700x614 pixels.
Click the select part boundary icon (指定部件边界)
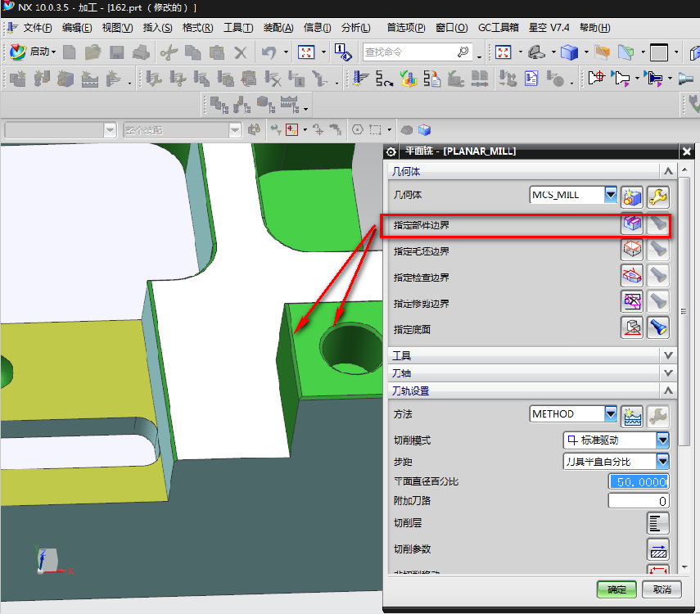[632, 224]
